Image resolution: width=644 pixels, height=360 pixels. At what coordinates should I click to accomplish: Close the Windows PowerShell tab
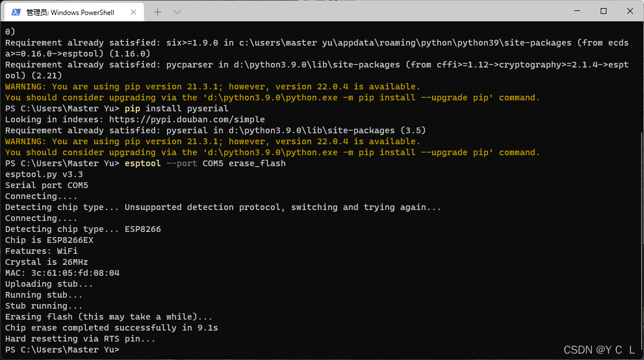pyautogui.click(x=133, y=12)
